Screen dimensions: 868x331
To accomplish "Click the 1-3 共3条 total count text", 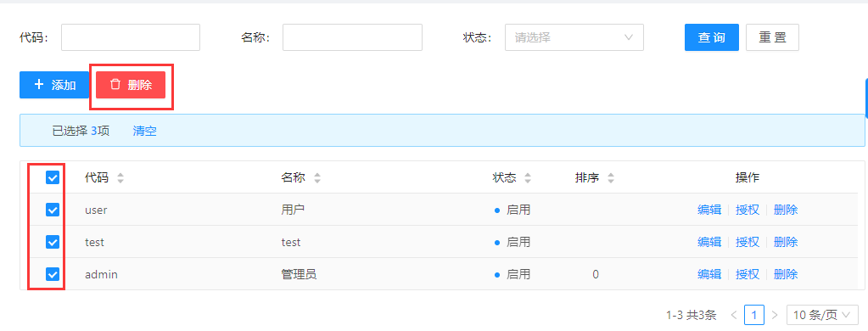I will 692,316.
